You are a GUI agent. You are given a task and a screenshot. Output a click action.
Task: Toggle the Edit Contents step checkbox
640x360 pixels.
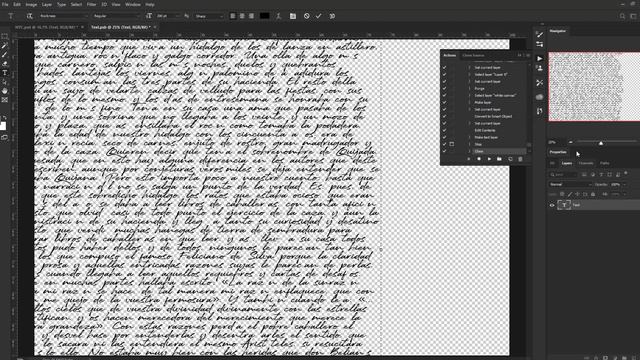tap(444, 130)
